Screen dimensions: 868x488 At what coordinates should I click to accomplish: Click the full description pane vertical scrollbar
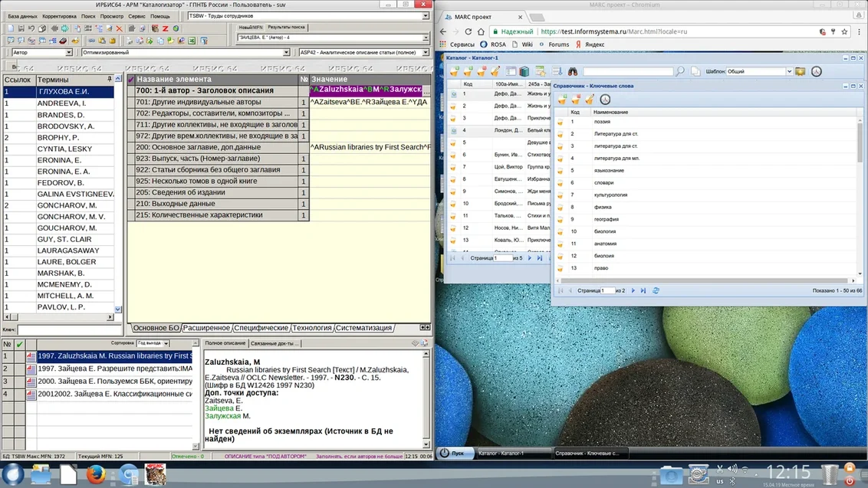click(426, 399)
